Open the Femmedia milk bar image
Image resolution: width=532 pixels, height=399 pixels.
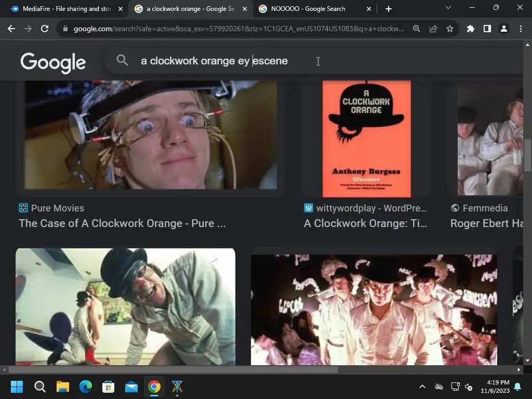click(490, 138)
